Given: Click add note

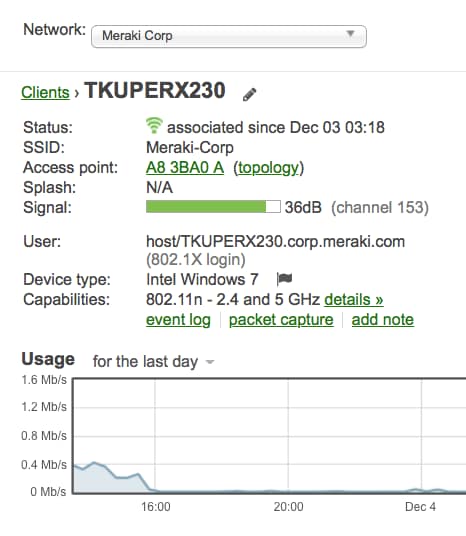Looking at the screenshot, I should (383, 320).
